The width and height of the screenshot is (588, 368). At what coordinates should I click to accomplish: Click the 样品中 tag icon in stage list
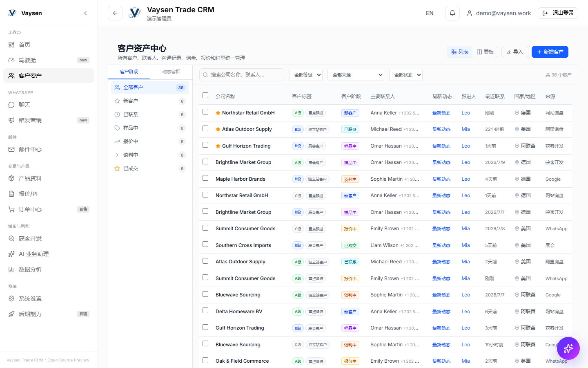click(x=117, y=128)
